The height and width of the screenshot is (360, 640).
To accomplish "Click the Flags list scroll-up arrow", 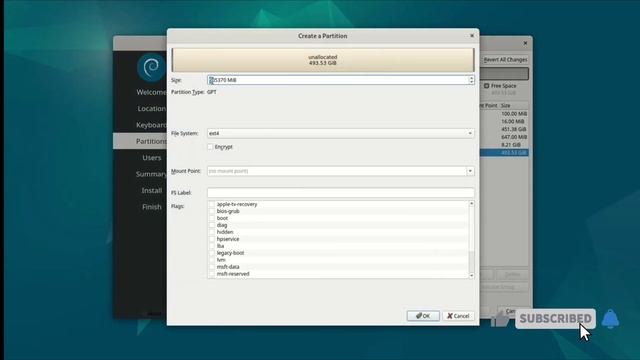I will pos(471,203).
